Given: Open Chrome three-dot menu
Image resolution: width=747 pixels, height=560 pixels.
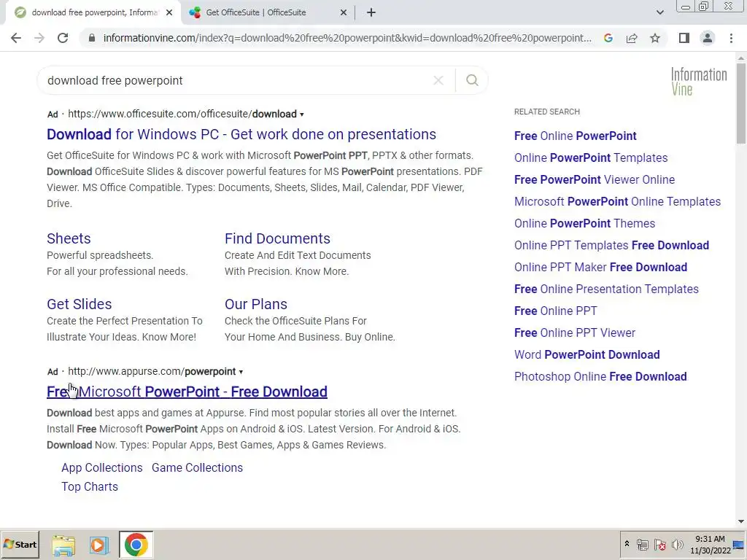Looking at the screenshot, I should click(x=731, y=38).
